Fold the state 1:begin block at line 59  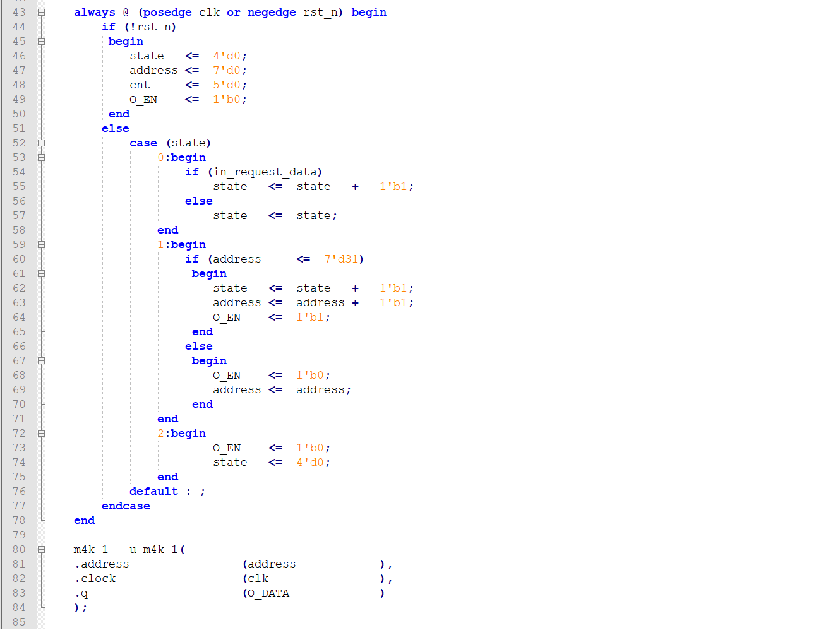(41, 245)
